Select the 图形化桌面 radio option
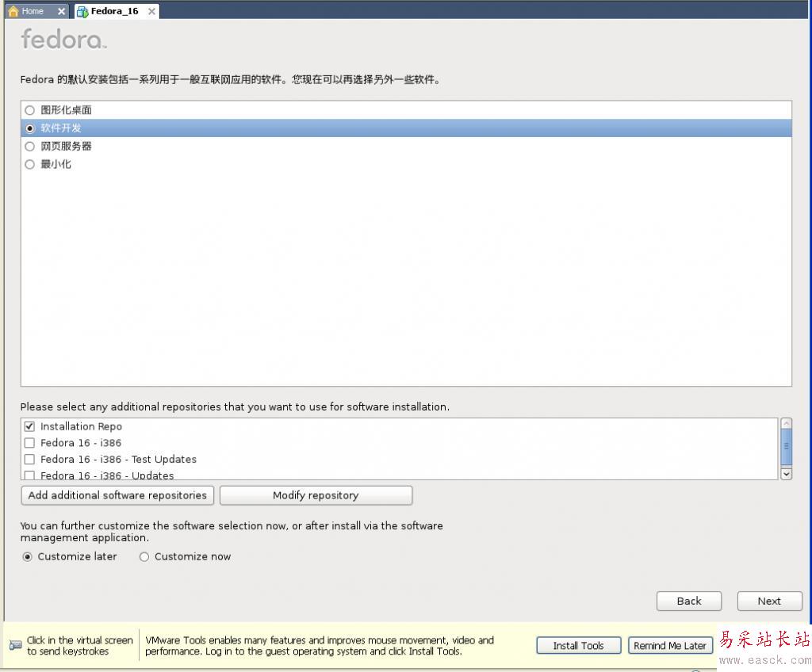This screenshot has width=812, height=672. (30, 110)
